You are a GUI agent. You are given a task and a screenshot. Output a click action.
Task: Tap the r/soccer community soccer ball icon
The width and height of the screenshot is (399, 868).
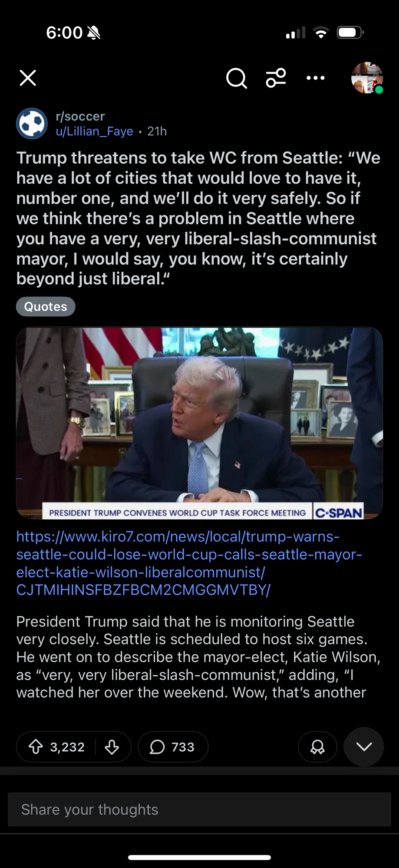click(x=32, y=124)
